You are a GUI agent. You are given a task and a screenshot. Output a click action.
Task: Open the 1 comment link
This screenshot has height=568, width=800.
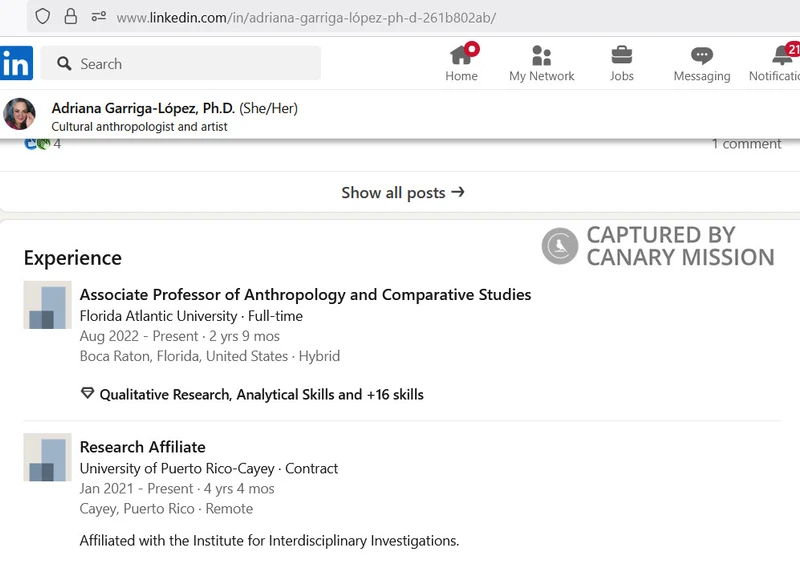coord(746,144)
